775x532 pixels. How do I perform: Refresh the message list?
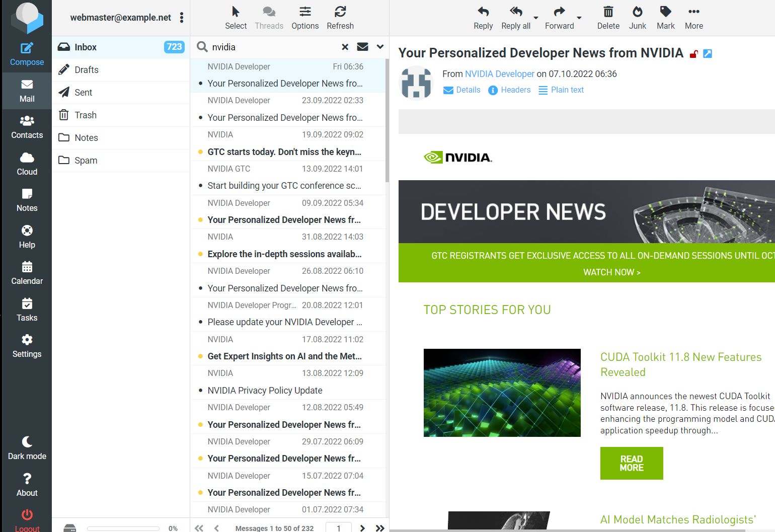pyautogui.click(x=340, y=18)
